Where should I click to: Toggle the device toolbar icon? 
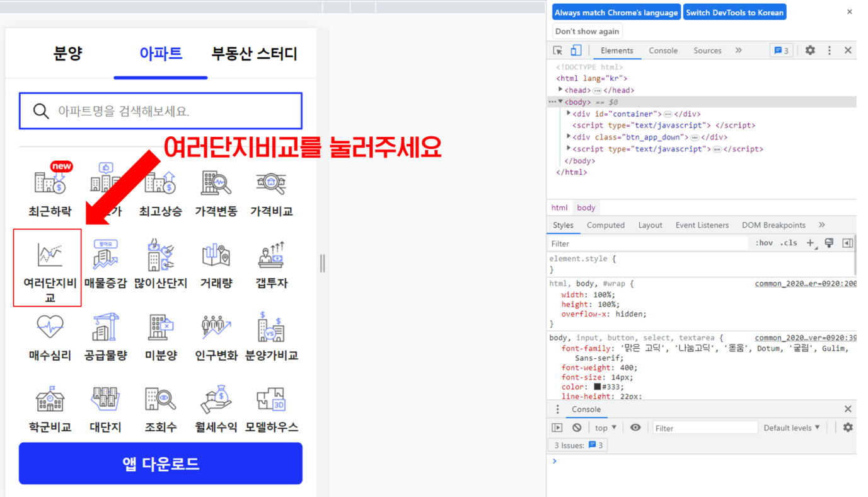576,50
